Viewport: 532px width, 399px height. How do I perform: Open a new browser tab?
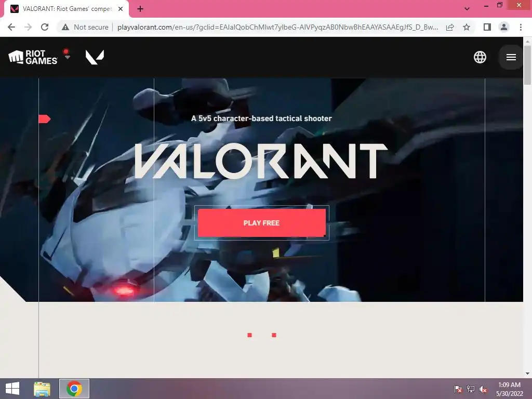coord(140,9)
